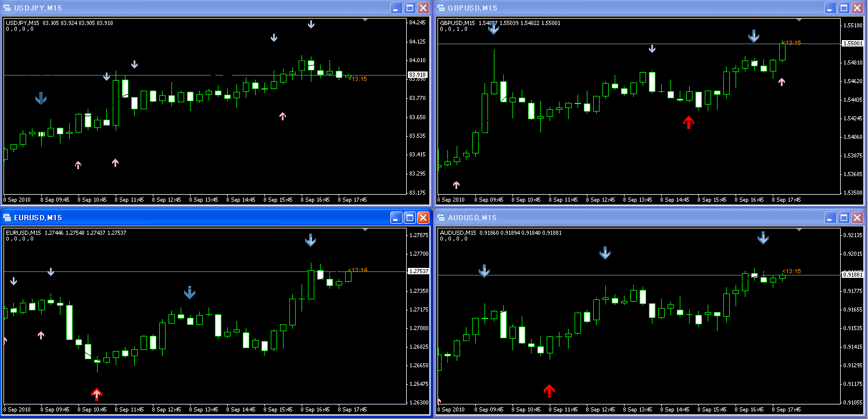868x419 pixels.
Task: Activate the USDJPY,M15 title bar text
Action: (38, 8)
